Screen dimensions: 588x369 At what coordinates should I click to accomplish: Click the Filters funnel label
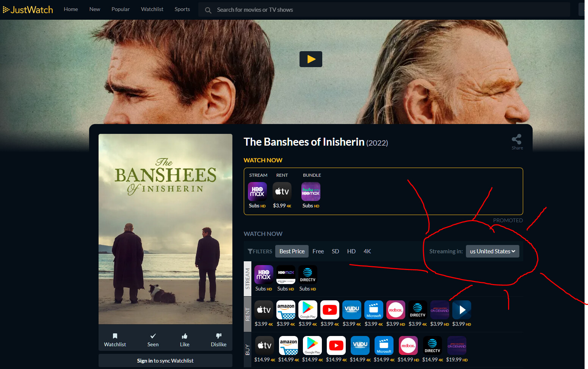(260, 251)
